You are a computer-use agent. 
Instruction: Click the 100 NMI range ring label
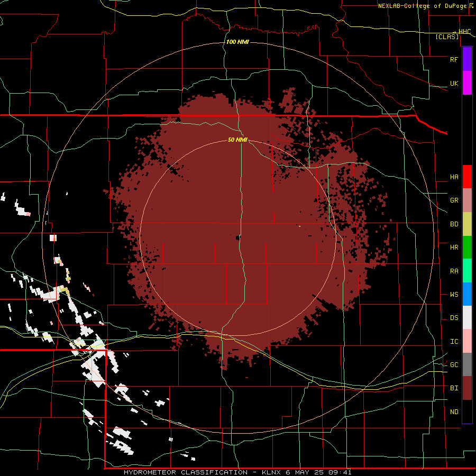coord(237,42)
